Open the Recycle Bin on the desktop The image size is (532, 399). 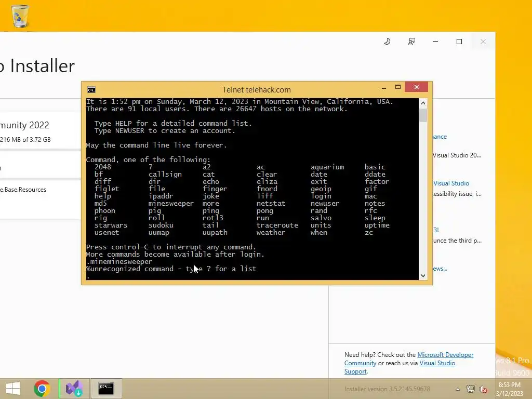click(x=20, y=16)
